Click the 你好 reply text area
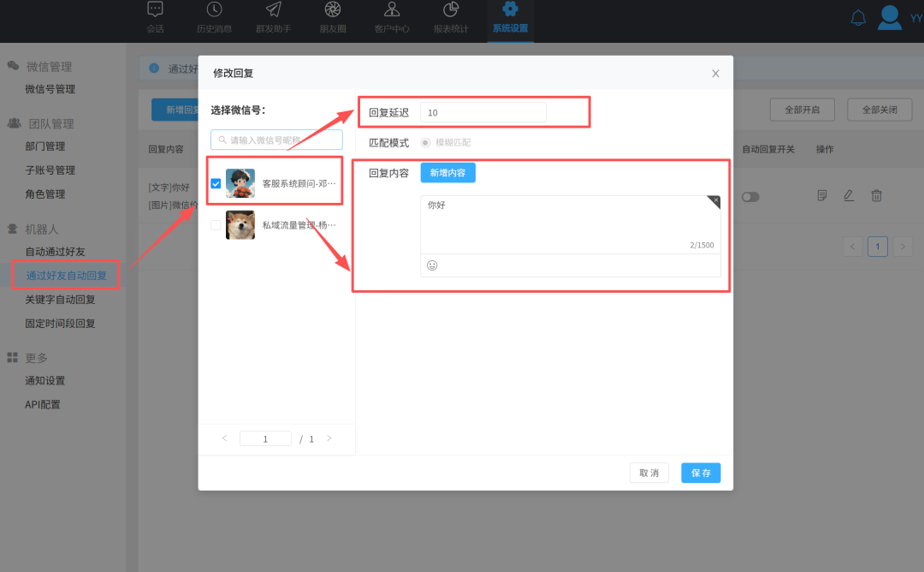 tap(571, 224)
